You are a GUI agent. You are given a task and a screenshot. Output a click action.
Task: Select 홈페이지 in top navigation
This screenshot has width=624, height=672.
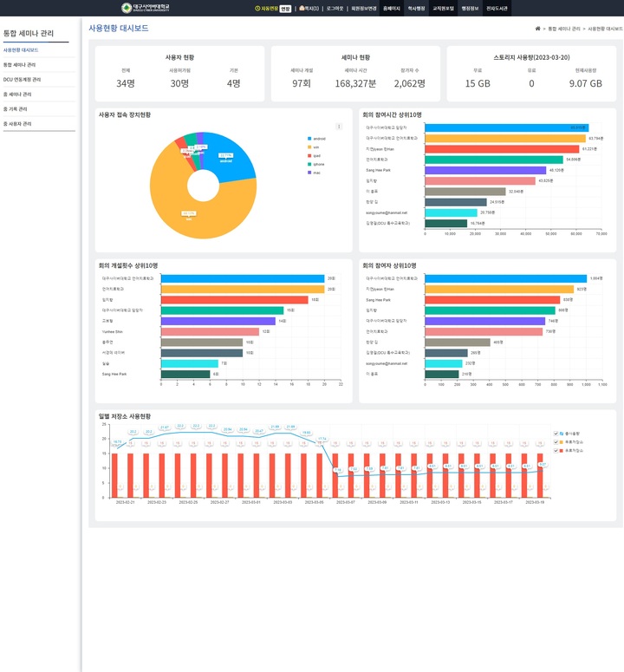point(392,8)
